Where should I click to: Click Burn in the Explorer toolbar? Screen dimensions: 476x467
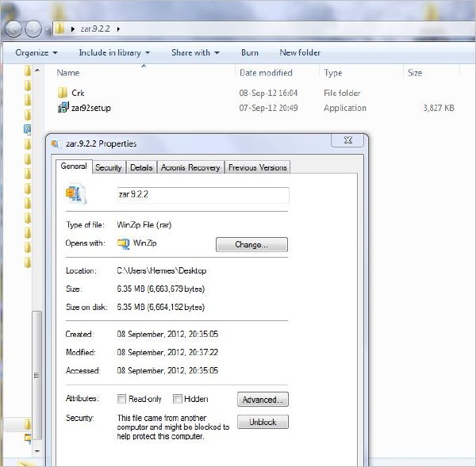click(x=250, y=53)
